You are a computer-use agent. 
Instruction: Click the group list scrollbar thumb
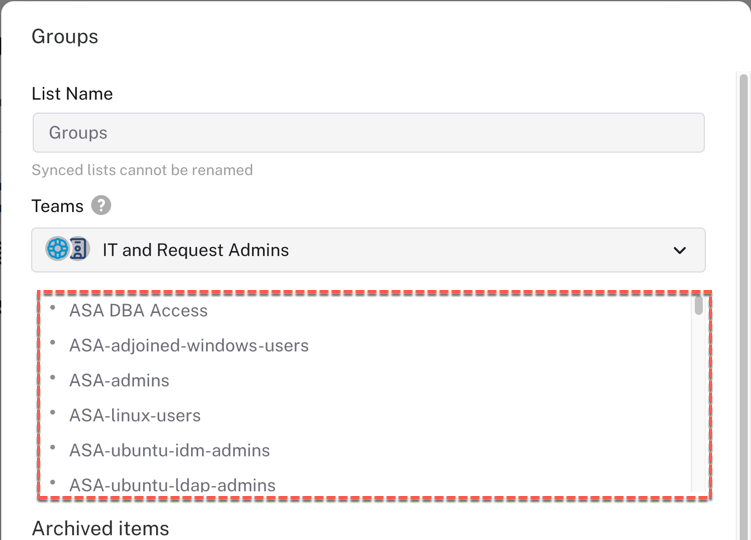tap(698, 305)
